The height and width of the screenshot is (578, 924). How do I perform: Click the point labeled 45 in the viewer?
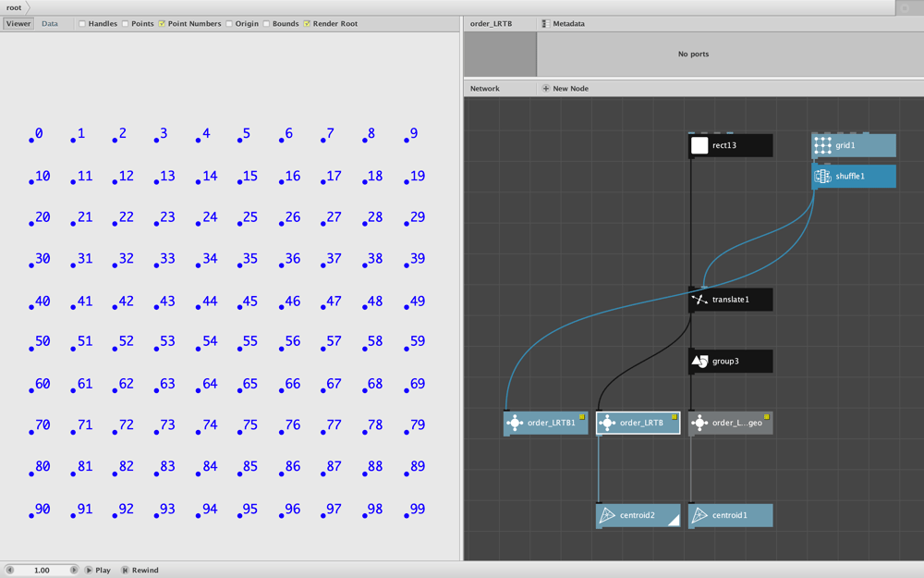(240, 307)
